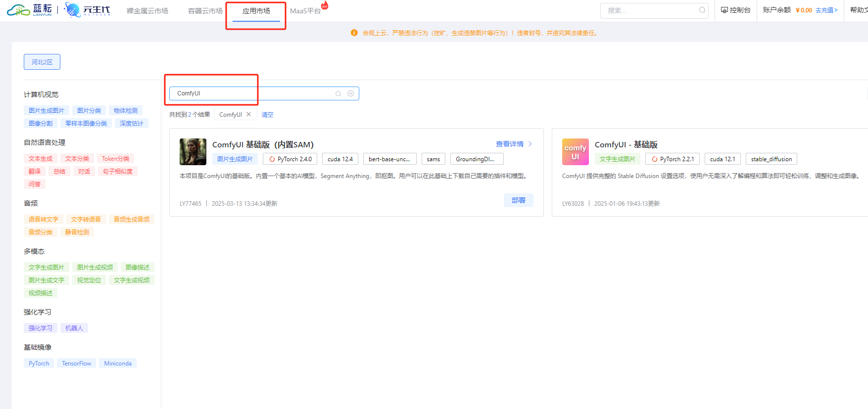The height and width of the screenshot is (409, 868).
Task: Filter by 图片生成图片 in computer vision
Action: coord(47,111)
